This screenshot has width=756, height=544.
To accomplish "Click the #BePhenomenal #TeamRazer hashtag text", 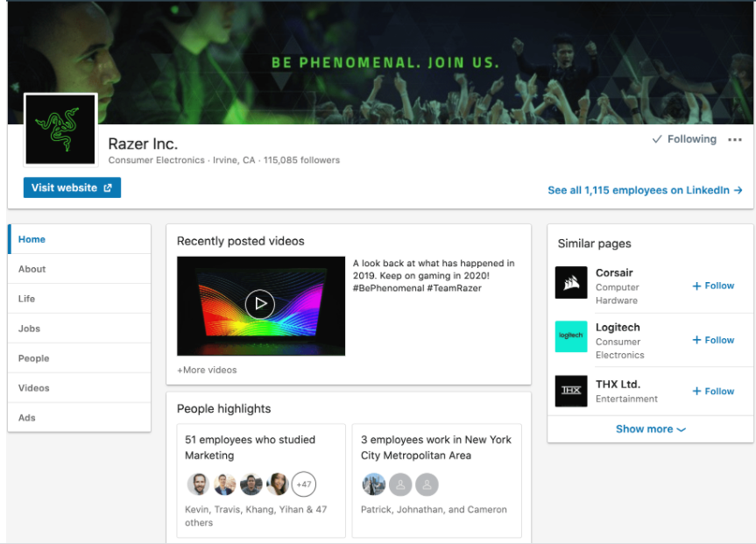I will point(417,288).
